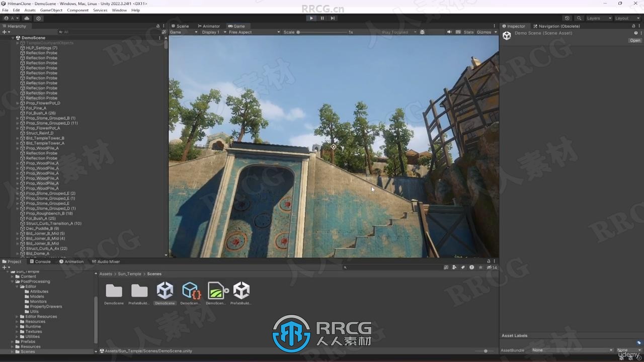
Task: Open the Layout dropdown
Action: pyautogui.click(x=627, y=18)
